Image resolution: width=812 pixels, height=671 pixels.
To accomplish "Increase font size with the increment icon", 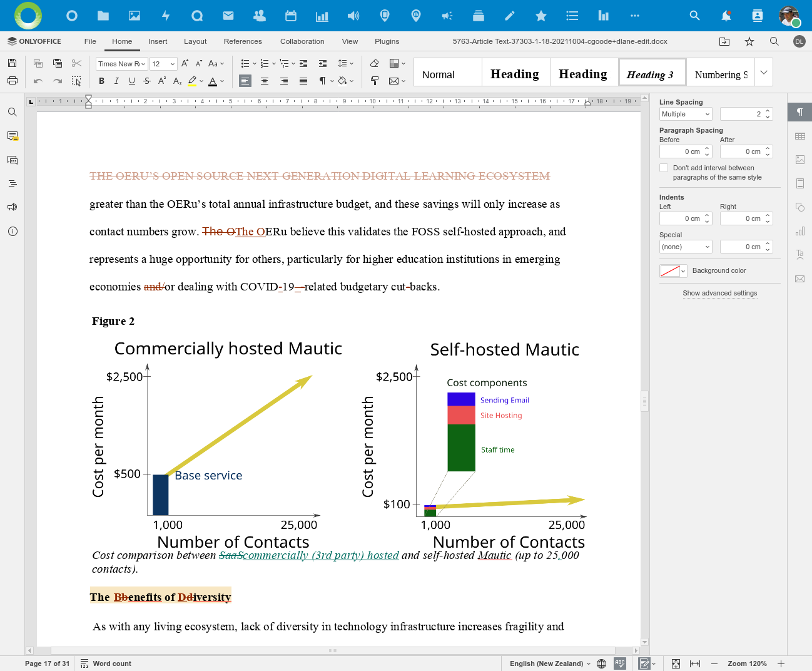I will coord(185,63).
